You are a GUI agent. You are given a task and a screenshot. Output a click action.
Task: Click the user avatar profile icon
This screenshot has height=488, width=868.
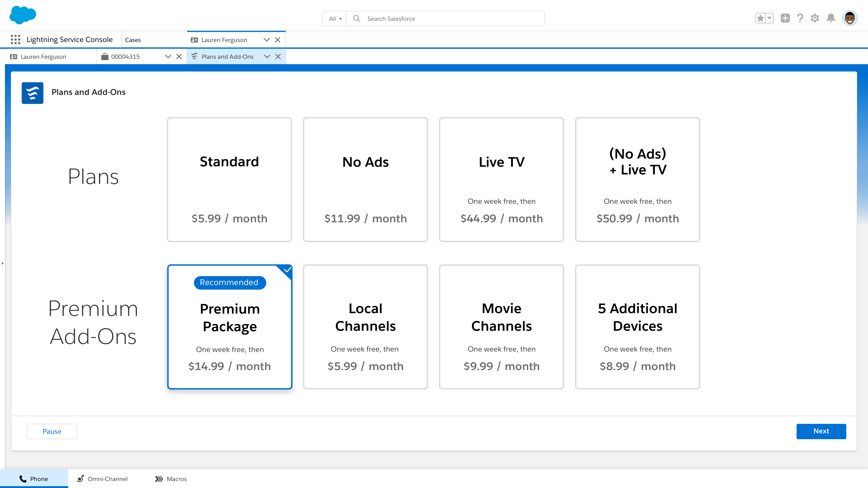pyautogui.click(x=849, y=18)
